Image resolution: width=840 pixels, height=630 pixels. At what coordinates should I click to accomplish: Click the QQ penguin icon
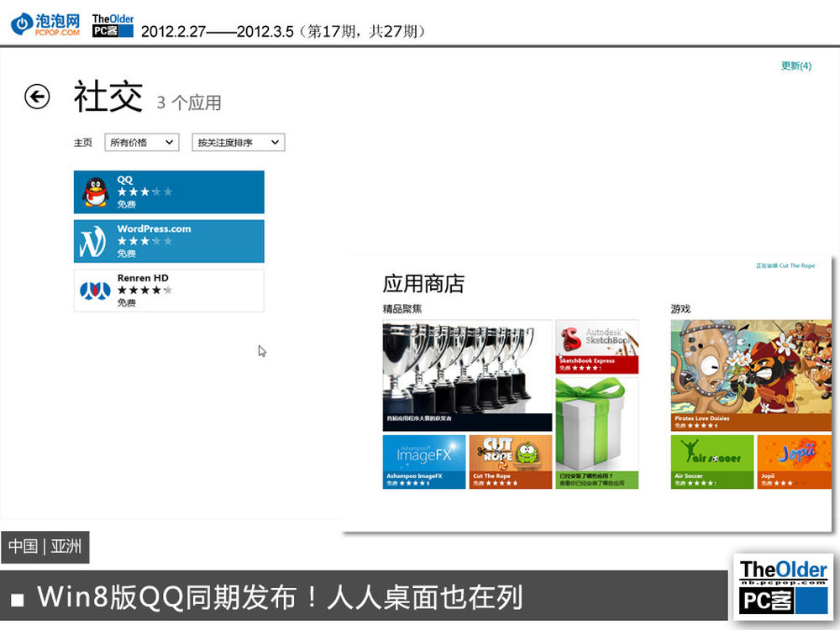click(x=96, y=192)
